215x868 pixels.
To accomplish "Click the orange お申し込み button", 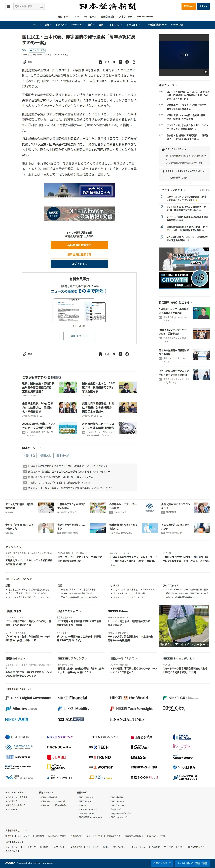I will pyautogui.click(x=188, y=6).
